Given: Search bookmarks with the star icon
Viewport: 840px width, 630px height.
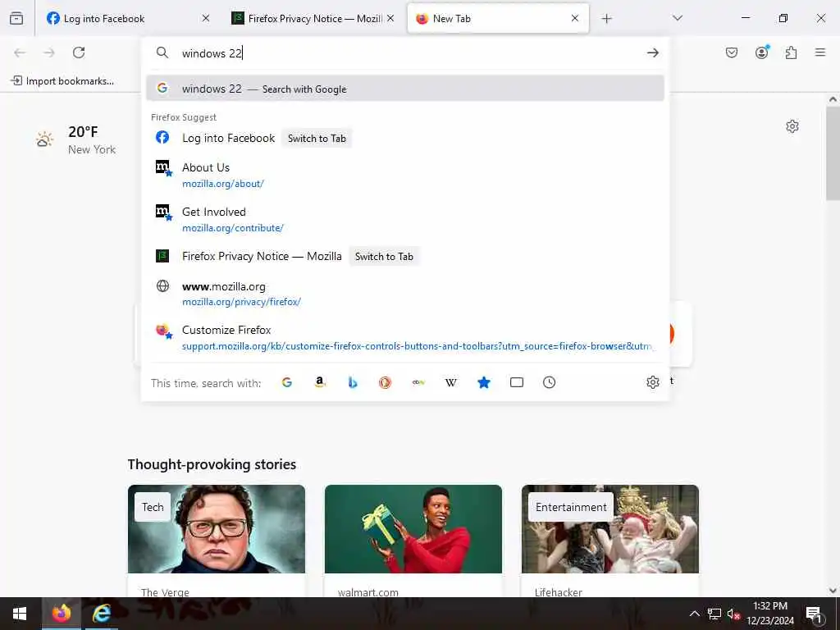Looking at the screenshot, I should pyautogui.click(x=484, y=382).
